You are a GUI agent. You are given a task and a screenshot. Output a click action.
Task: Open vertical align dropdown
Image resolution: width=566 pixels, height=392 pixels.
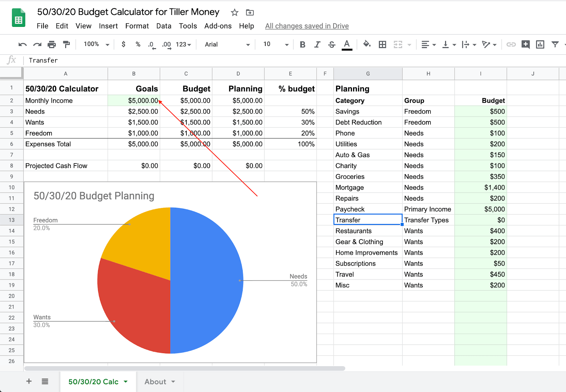449,45
